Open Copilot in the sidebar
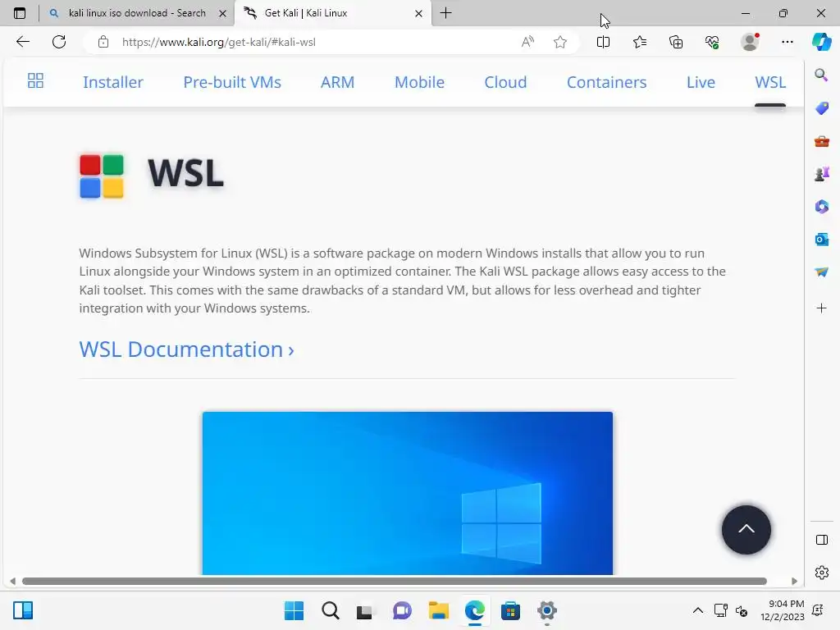840x630 pixels. 821,42
